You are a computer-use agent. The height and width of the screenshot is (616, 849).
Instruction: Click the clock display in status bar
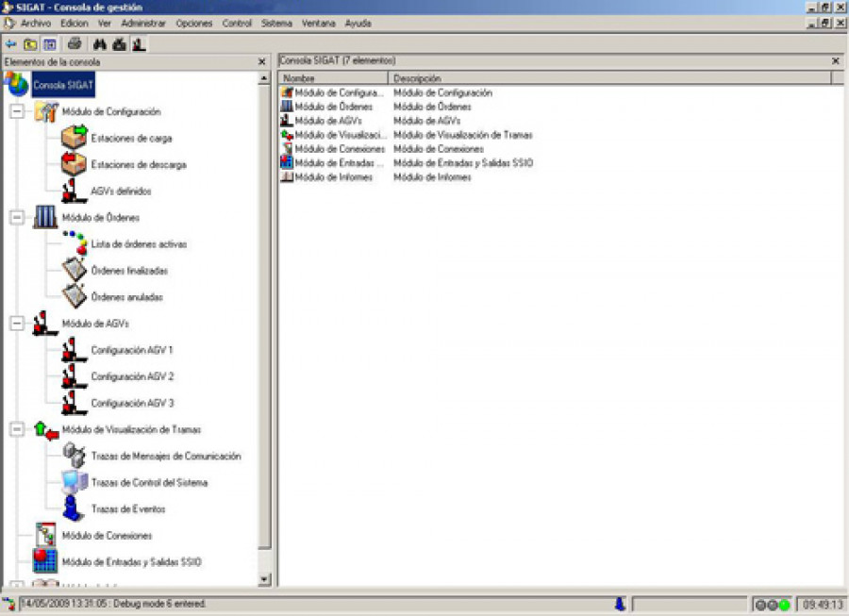click(x=823, y=604)
